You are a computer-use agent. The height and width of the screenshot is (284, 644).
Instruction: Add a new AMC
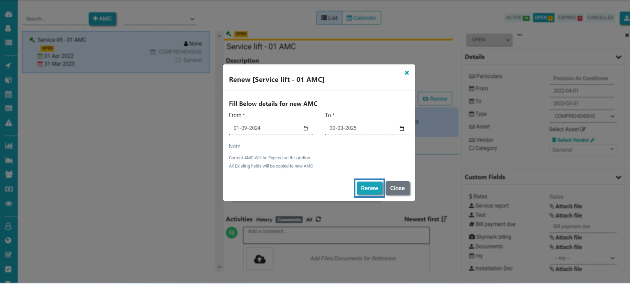[x=102, y=18]
